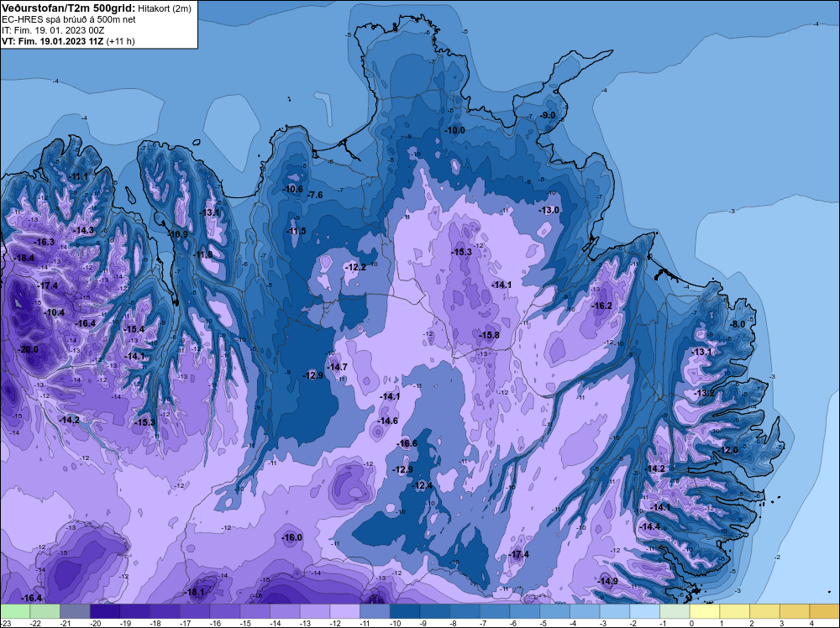Select the lavender legend swatch labeled -12
Screen dimensions: 840x628
click(x=345, y=611)
